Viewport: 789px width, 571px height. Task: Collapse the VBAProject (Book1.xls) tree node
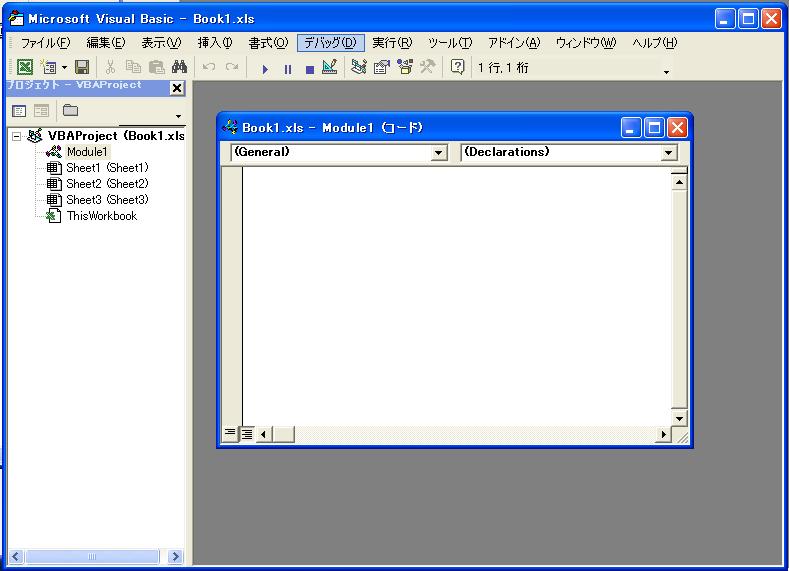point(17,136)
